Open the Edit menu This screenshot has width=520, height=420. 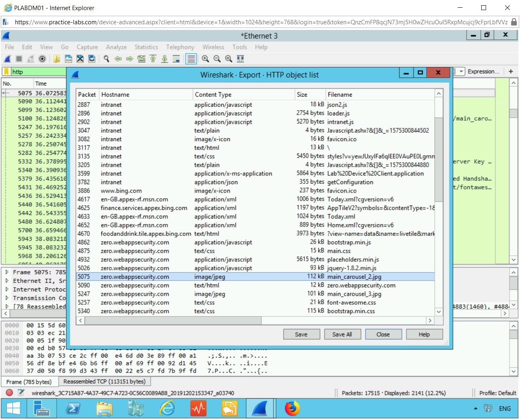coord(27,47)
